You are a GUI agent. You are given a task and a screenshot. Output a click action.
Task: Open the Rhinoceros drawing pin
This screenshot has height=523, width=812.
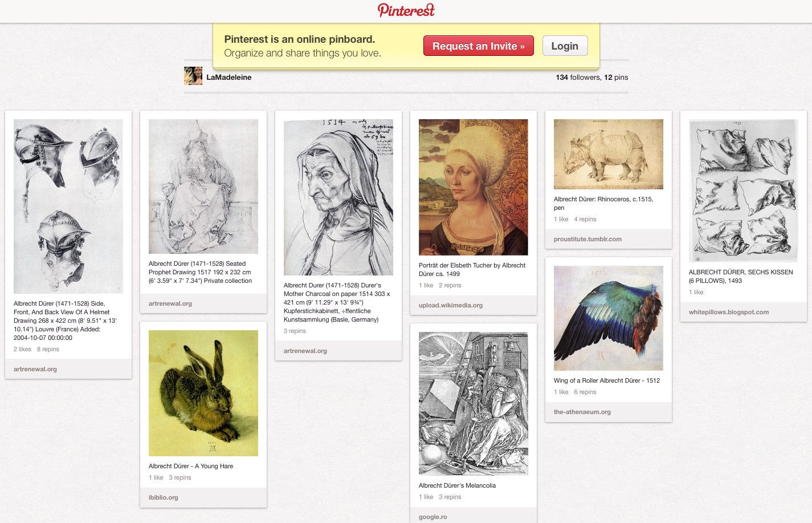[x=609, y=154]
